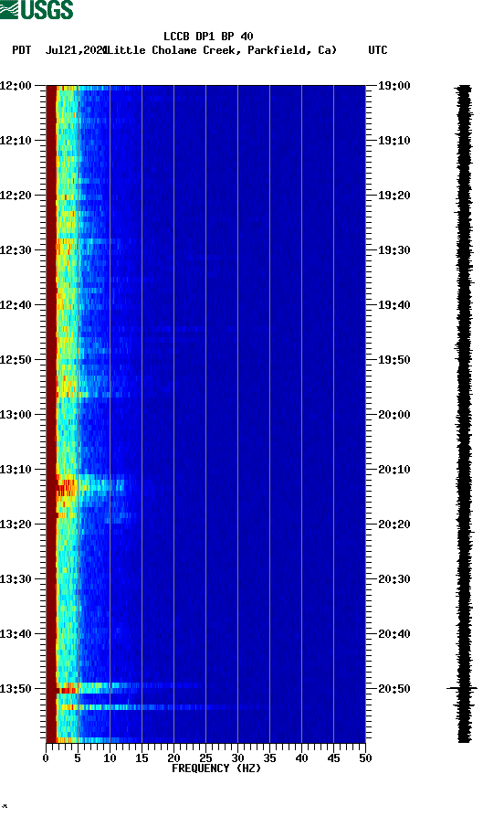Click the 'Little Cholame Creek, Parkfield, Ca)' label
The width and height of the screenshot is (504, 816).
222,50
